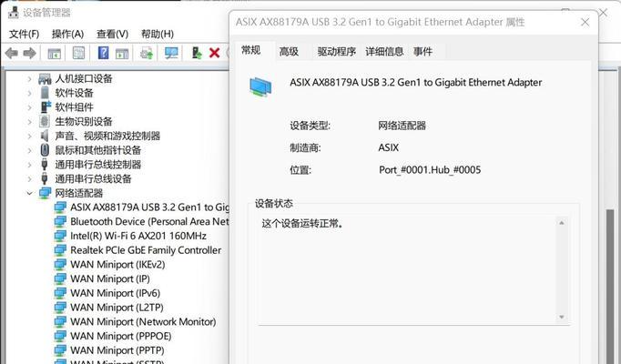Screen dimensions: 621x364
Task: Select the Bluetooth Device (Personal Area Network) entry
Action: point(149,221)
